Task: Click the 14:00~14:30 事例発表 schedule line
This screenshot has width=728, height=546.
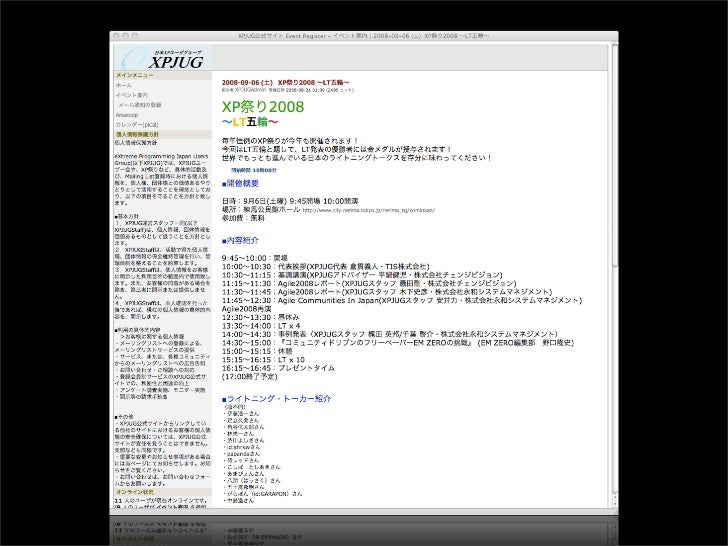Action: click(390, 334)
